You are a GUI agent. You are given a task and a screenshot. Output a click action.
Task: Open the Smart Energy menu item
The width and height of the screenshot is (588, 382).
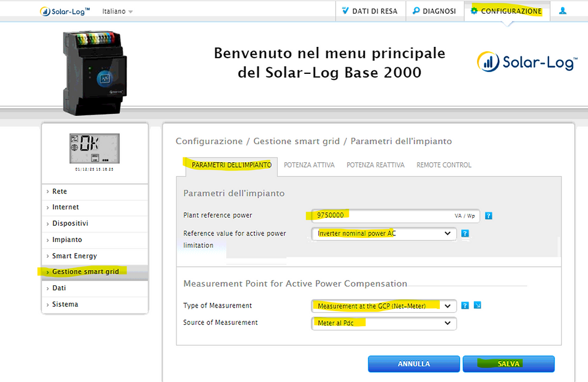(x=95, y=256)
